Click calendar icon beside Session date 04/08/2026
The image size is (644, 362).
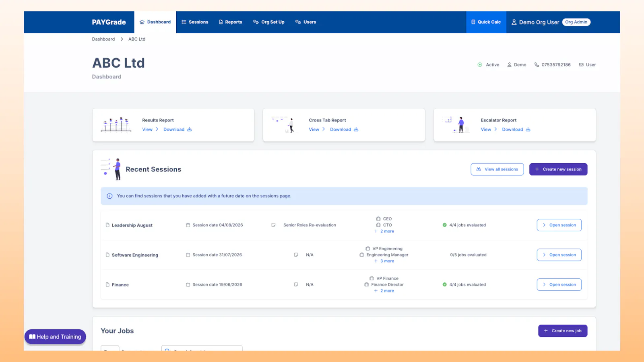tap(188, 225)
